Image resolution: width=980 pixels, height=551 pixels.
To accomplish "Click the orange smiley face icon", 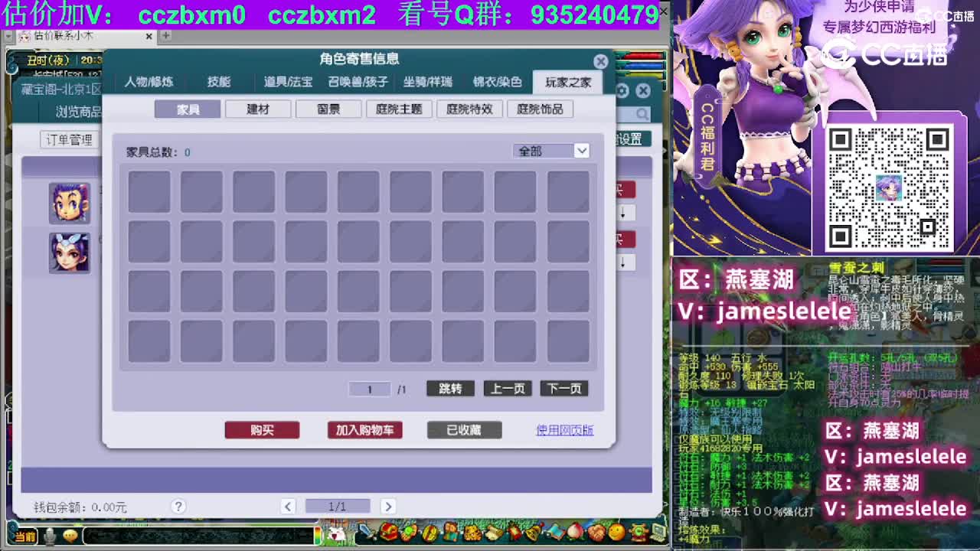I will (616, 532).
